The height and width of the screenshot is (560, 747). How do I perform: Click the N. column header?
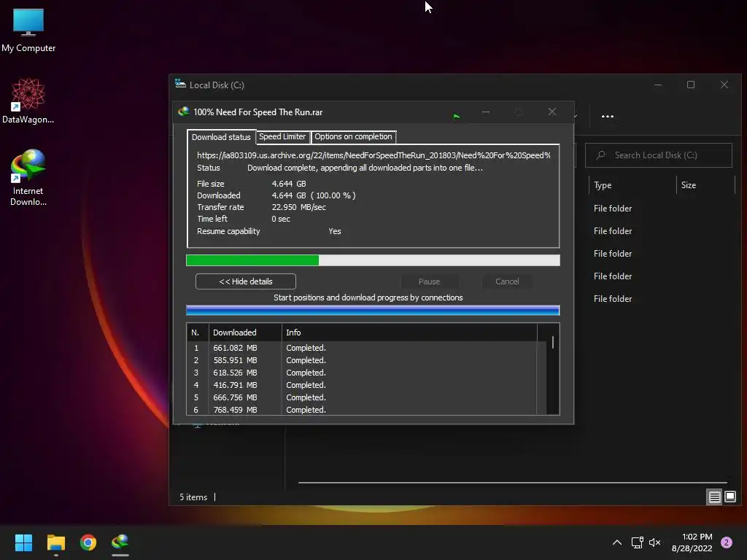click(x=197, y=332)
